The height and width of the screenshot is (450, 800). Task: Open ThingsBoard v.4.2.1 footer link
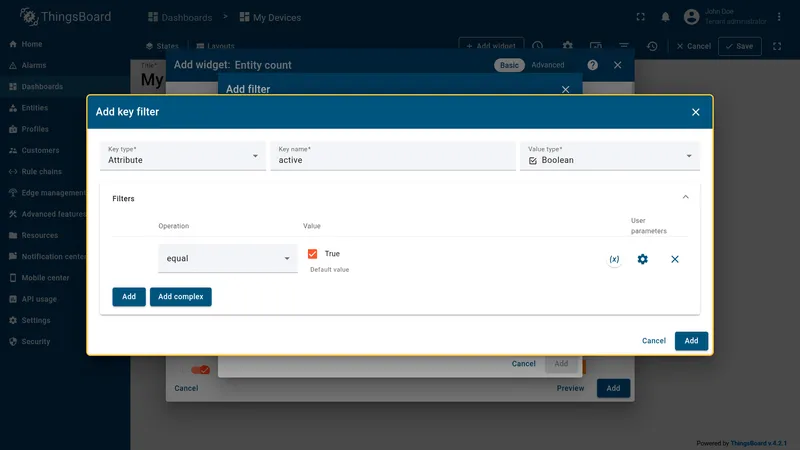point(759,443)
